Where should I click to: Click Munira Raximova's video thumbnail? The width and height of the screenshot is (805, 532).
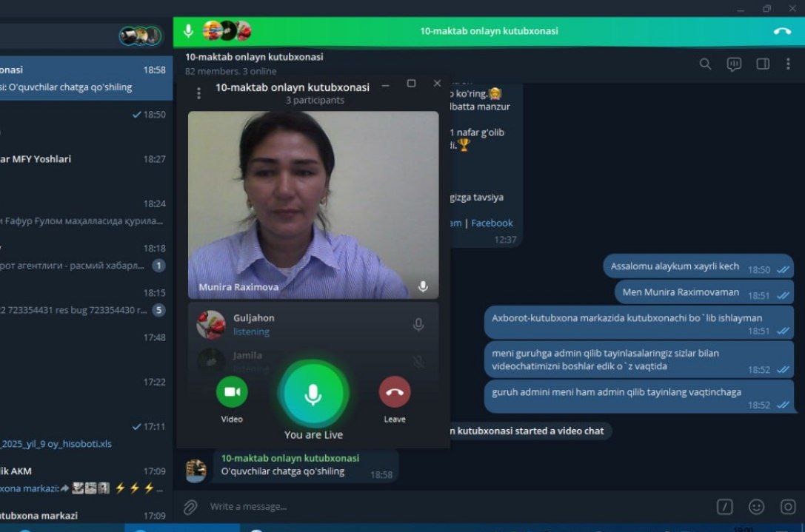[313, 205]
